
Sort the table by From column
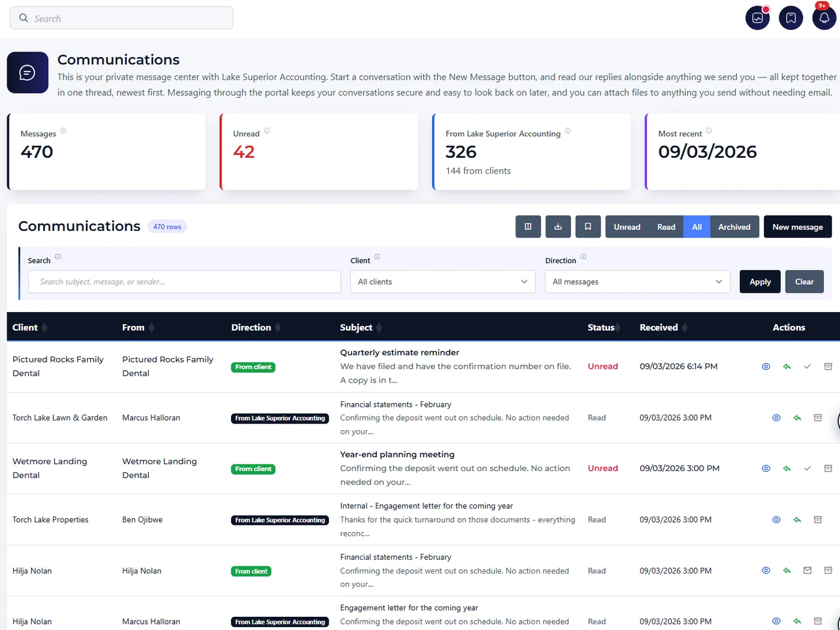139,328
